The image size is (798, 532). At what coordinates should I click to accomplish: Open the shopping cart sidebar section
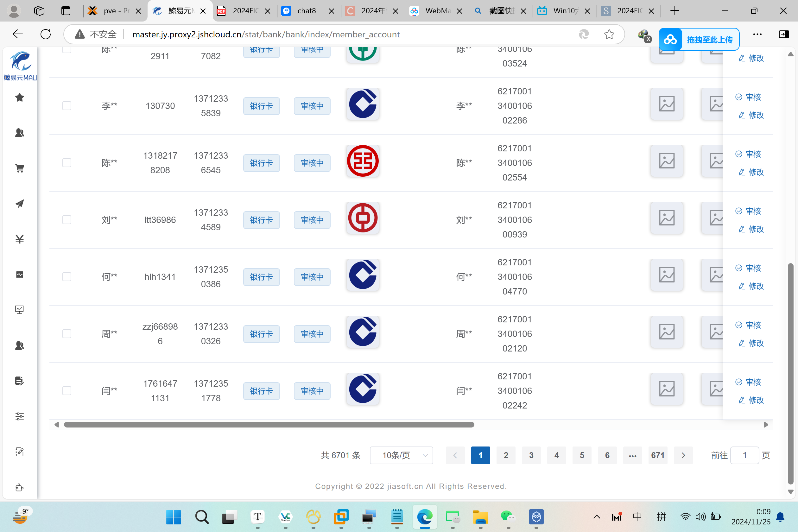point(20,168)
